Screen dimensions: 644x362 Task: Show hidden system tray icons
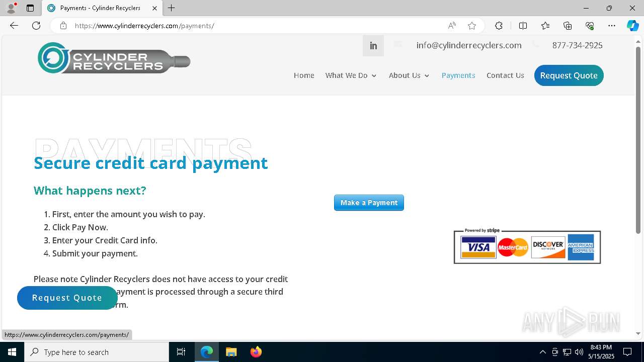click(542, 352)
